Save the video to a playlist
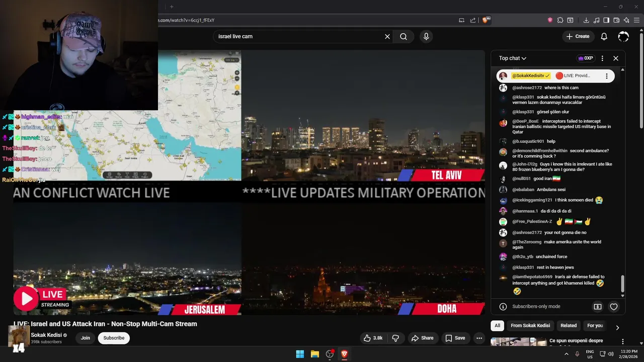Image resolution: width=644 pixels, height=362 pixels. (455, 338)
